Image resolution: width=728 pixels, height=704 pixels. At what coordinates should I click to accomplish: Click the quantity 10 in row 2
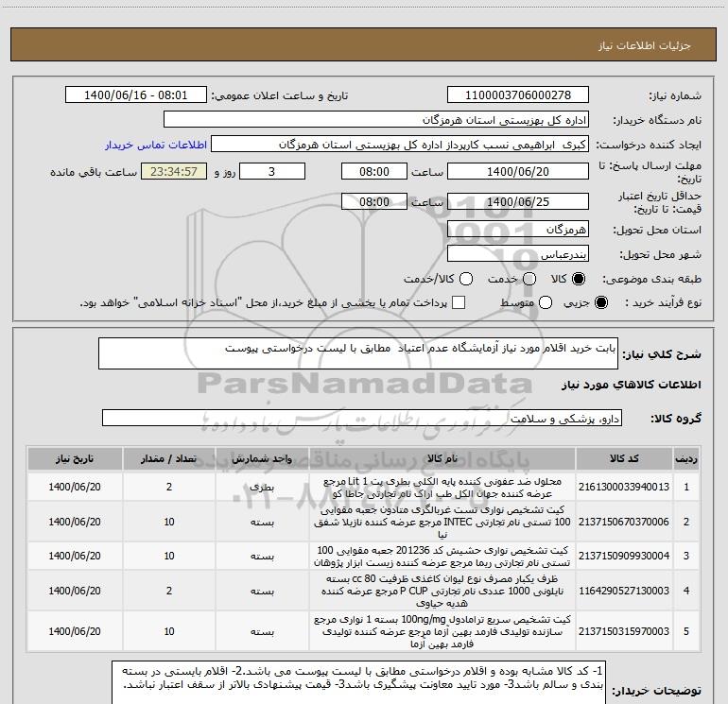(169, 522)
